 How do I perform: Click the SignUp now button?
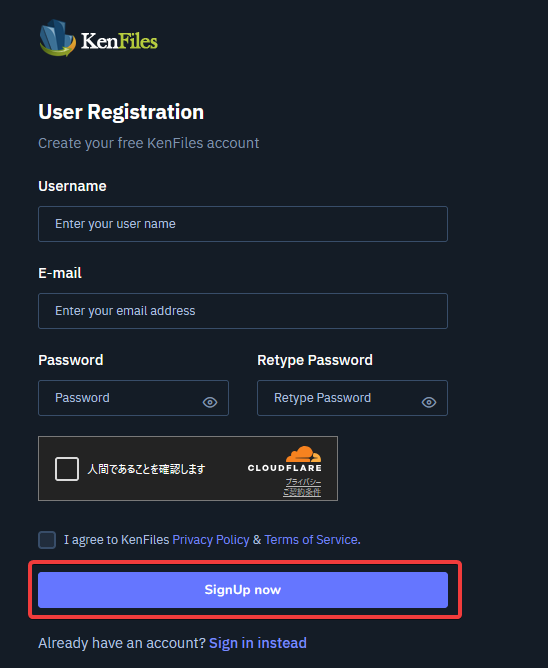tap(243, 590)
